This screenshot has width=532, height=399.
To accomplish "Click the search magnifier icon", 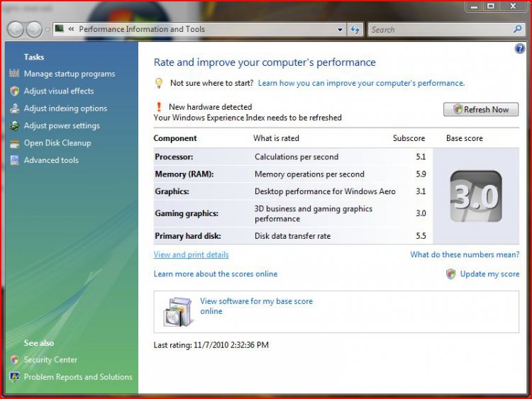I will point(517,29).
